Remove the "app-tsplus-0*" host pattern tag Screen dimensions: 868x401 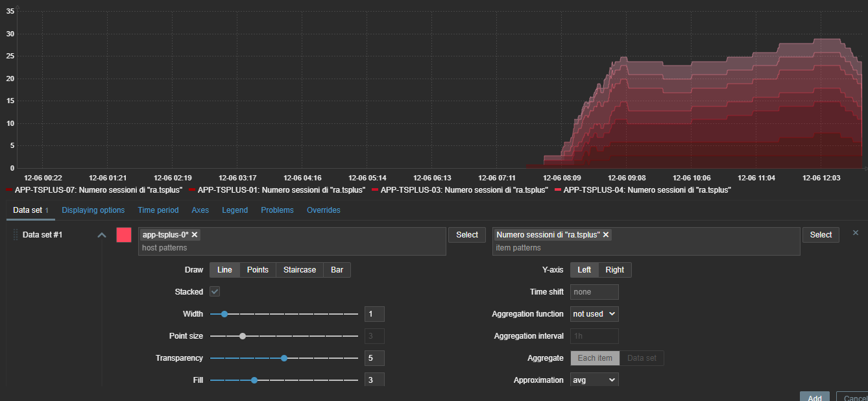(195, 235)
